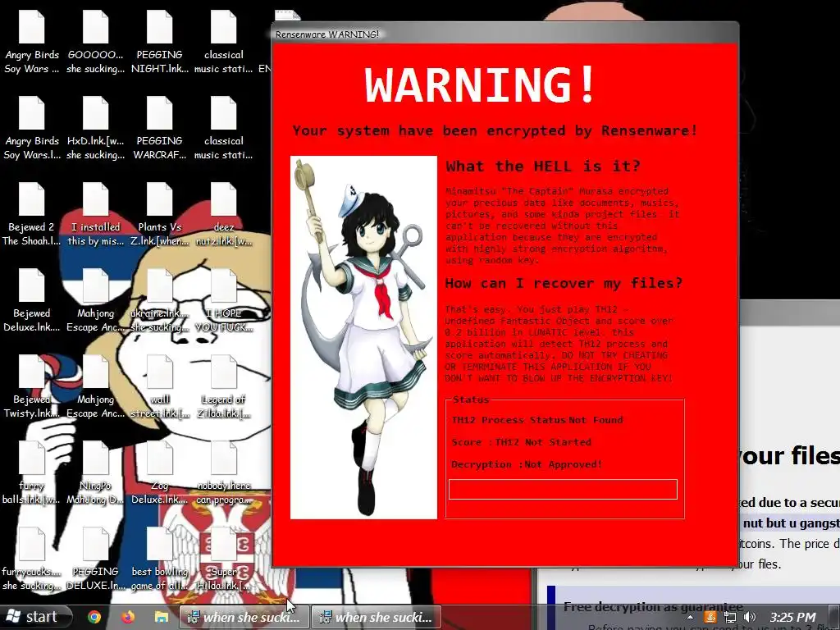Click 'How can I recover my files?' heading

(x=564, y=283)
